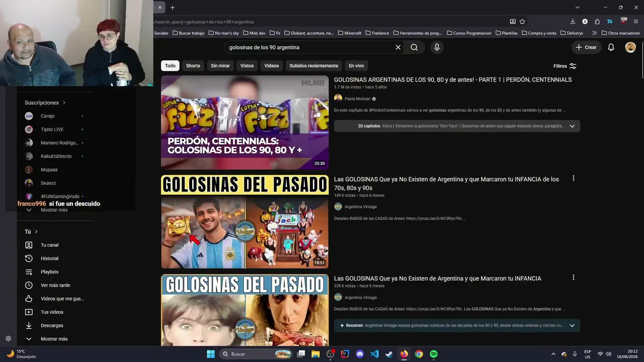Expand the 20 capítulos section
Screen dimensions: 644x362
tap(572, 126)
